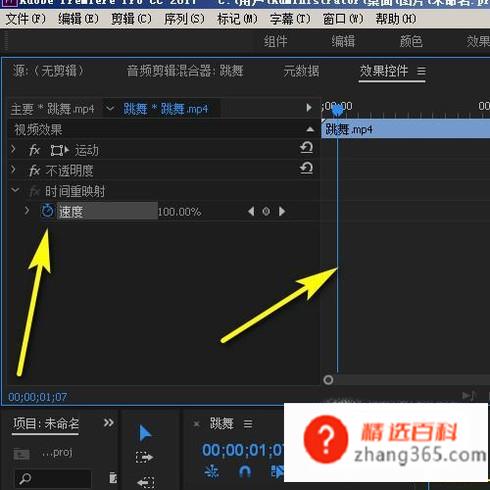
Task: Open the 文件 menu
Action: (26, 19)
